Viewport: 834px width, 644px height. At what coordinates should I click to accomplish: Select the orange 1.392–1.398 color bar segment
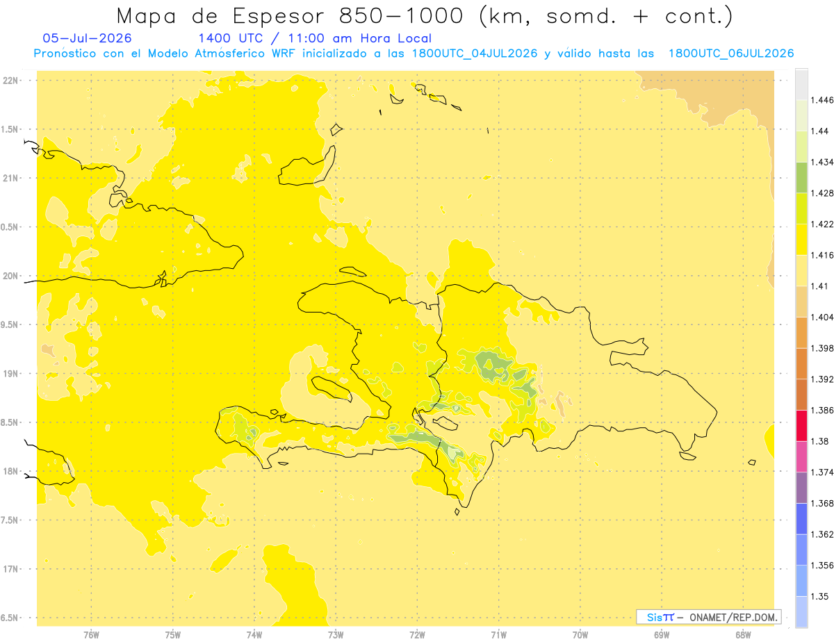click(801, 363)
